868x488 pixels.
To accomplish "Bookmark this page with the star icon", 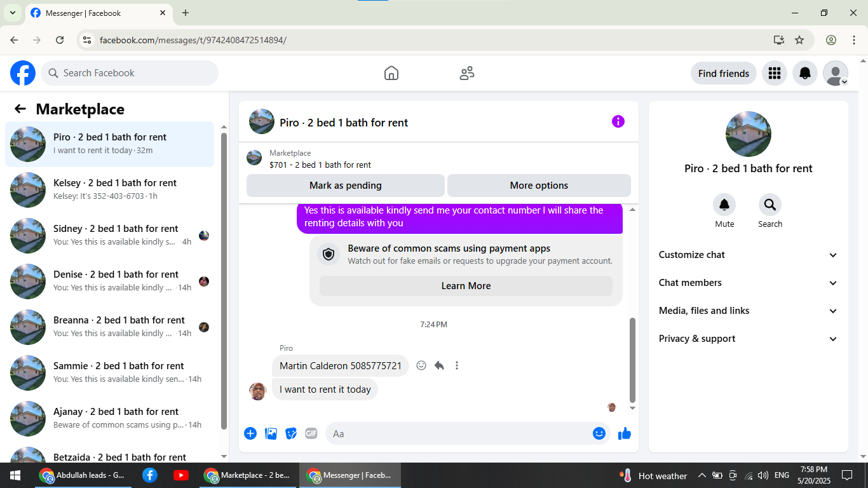I will (x=799, y=40).
